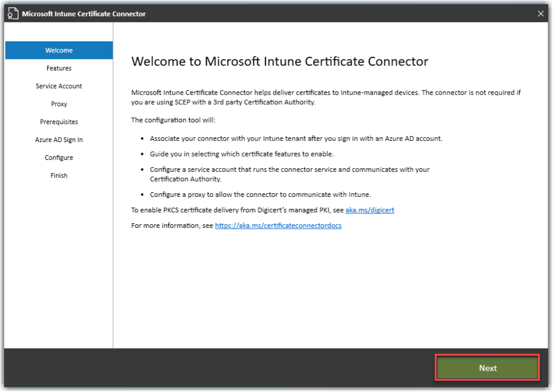The height and width of the screenshot is (392, 553).
Task: Click the Welcome to Microsoft Intune heading
Action: click(279, 61)
